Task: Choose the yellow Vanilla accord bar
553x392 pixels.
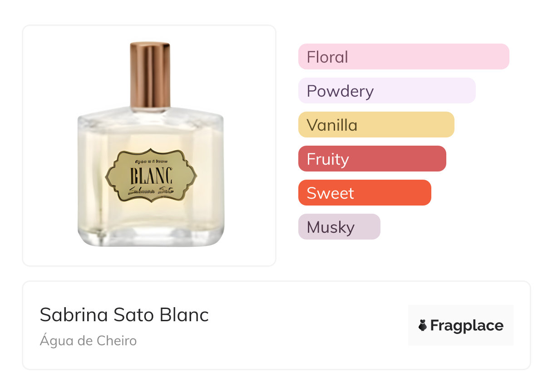Action: coord(376,125)
